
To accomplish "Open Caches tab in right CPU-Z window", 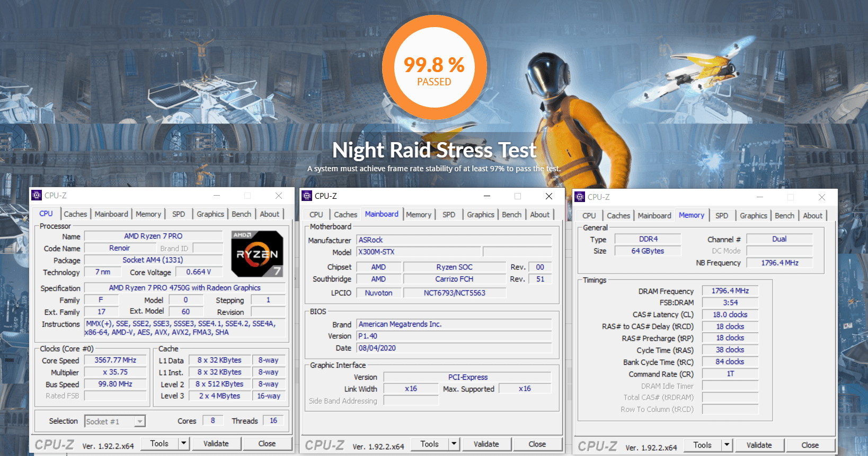I will [618, 215].
